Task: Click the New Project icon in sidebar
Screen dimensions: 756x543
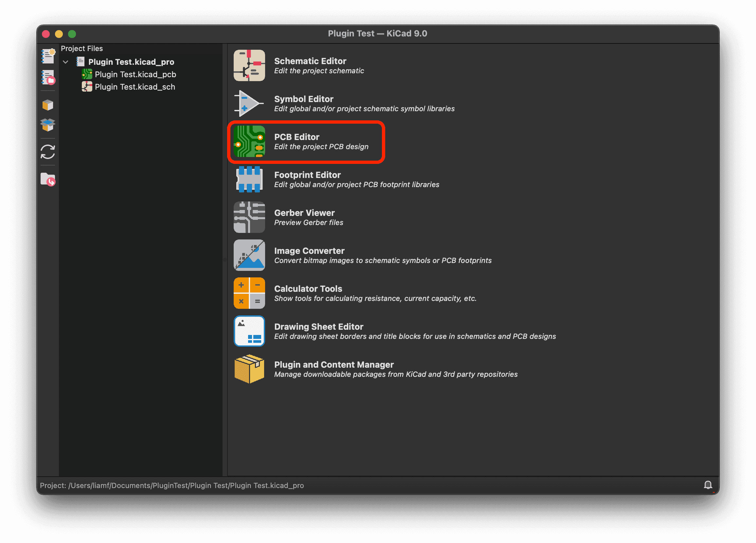Action: [48, 56]
